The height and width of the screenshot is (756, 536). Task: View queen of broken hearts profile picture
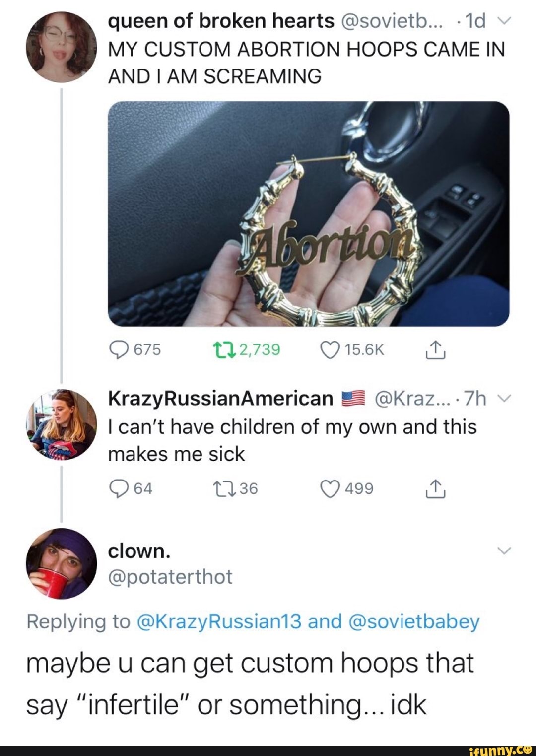(x=62, y=47)
